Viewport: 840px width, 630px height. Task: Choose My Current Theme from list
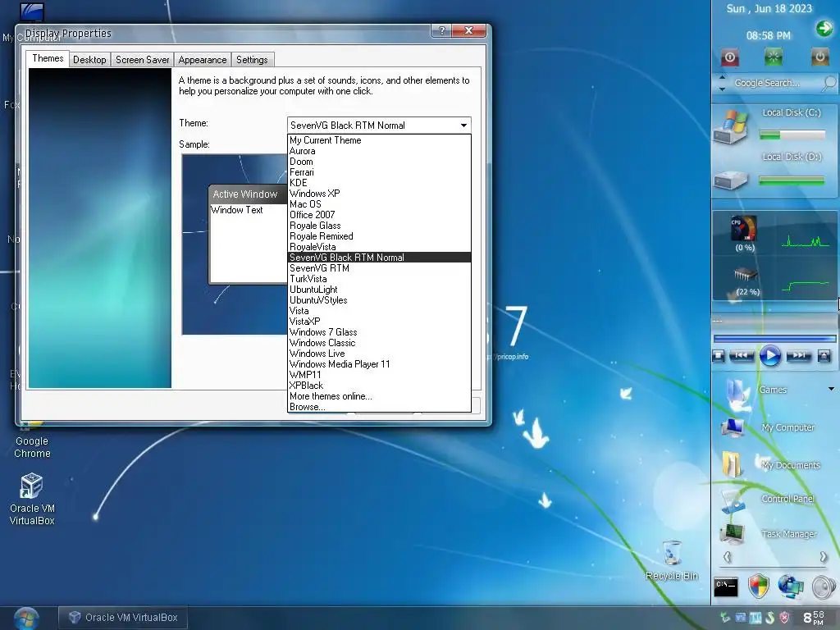click(380, 140)
